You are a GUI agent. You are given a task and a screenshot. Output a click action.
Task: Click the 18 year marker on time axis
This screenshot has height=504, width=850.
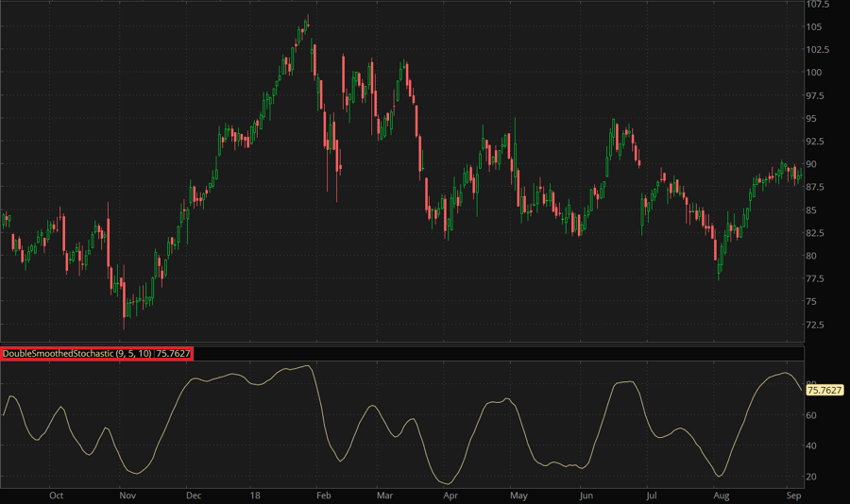(255, 495)
